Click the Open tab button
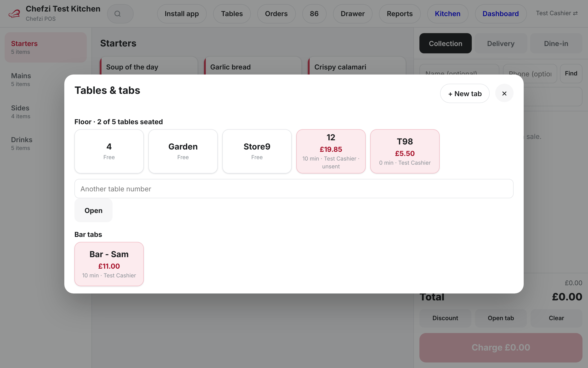588x368 pixels. pyautogui.click(x=501, y=318)
